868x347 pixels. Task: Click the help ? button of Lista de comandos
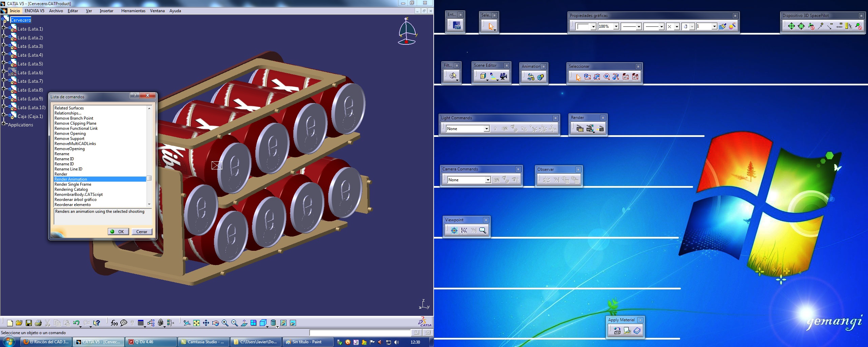click(x=135, y=96)
